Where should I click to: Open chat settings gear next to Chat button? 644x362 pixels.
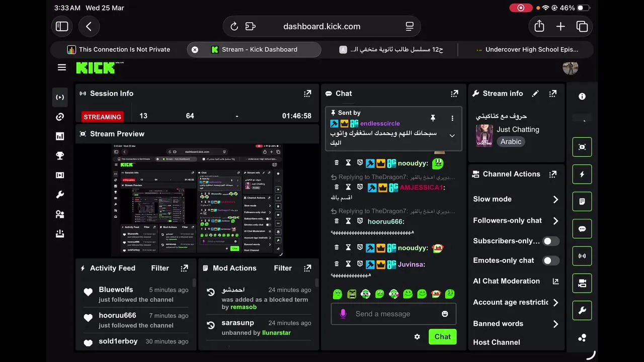(417, 337)
